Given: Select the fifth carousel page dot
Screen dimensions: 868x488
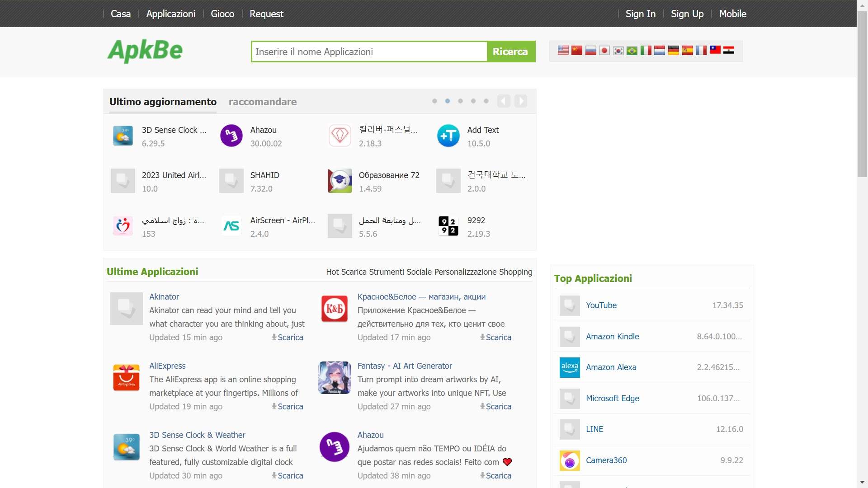Looking at the screenshot, I should point(486,101).
